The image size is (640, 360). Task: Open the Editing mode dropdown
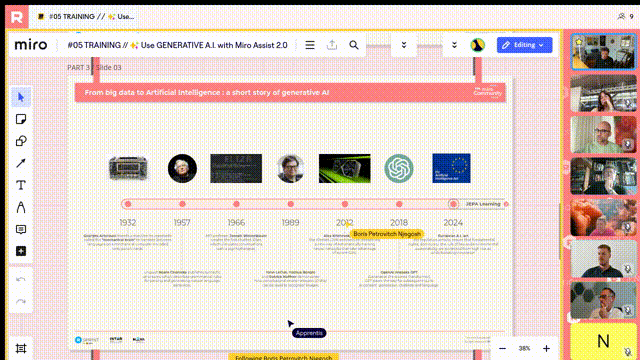point(524,45)
